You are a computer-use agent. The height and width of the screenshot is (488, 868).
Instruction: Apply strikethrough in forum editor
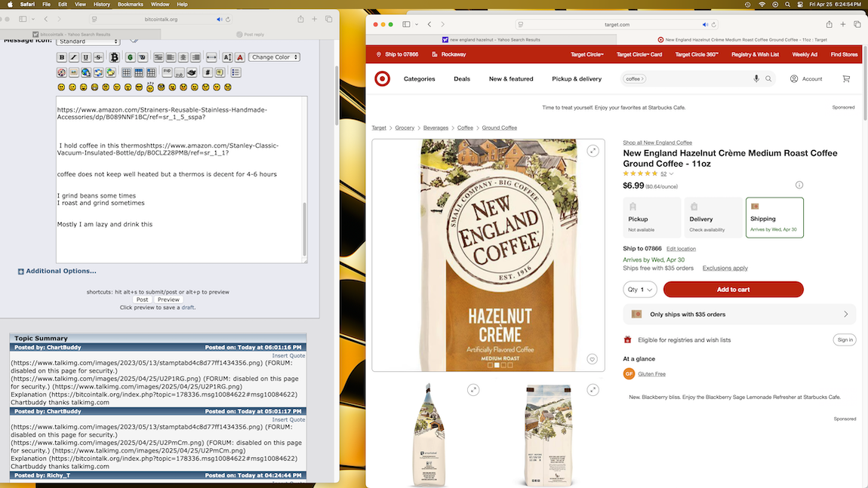tap(98, 57)
